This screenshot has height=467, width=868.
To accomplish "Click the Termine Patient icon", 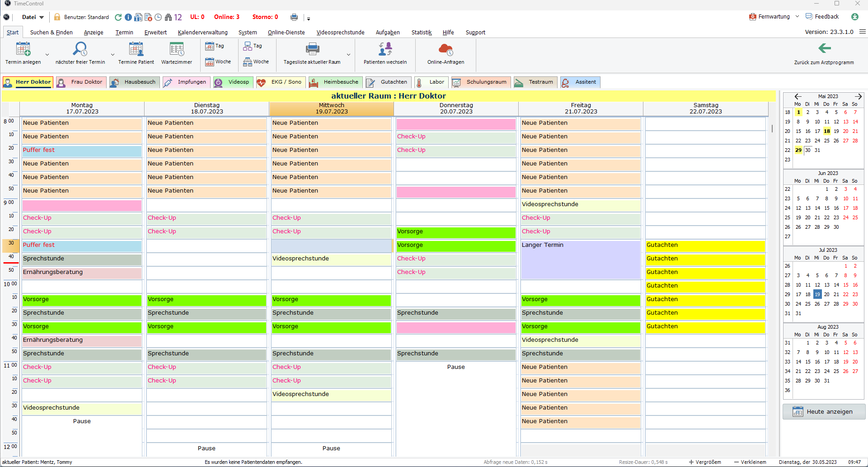I will click(x=136, y=49).
